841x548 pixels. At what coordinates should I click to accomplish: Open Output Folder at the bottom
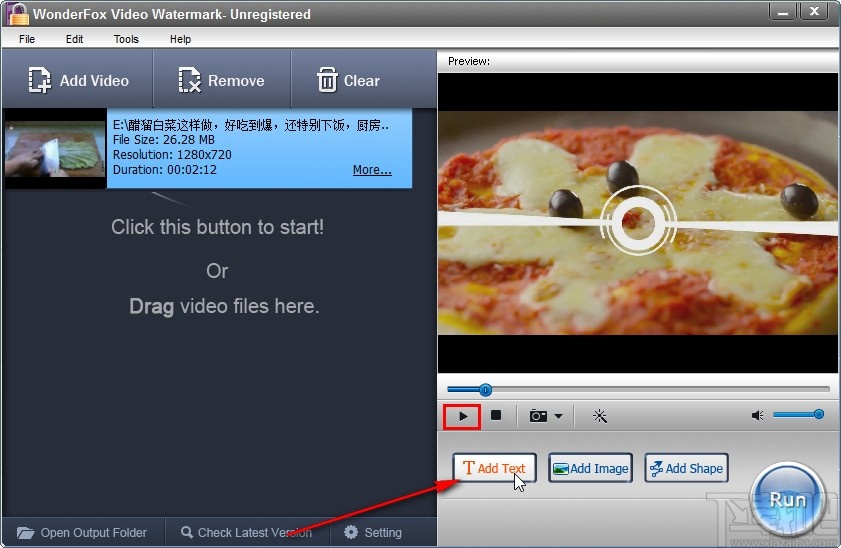point(82,532)
